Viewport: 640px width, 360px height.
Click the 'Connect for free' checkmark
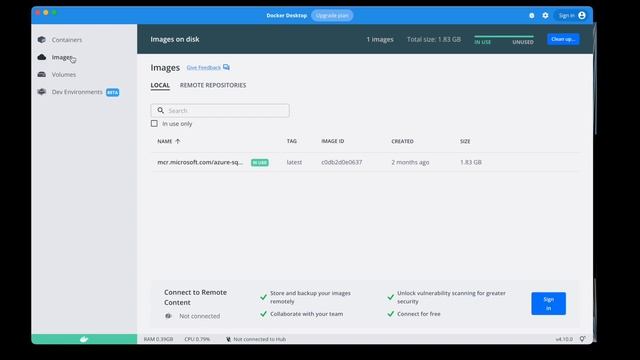click(x=391, y=314)
